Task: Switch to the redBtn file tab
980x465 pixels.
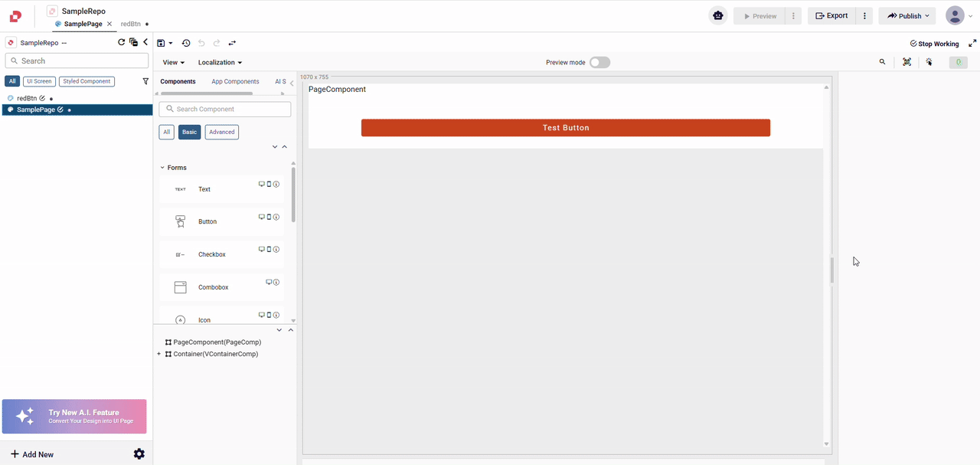Action: pos(131,24)
